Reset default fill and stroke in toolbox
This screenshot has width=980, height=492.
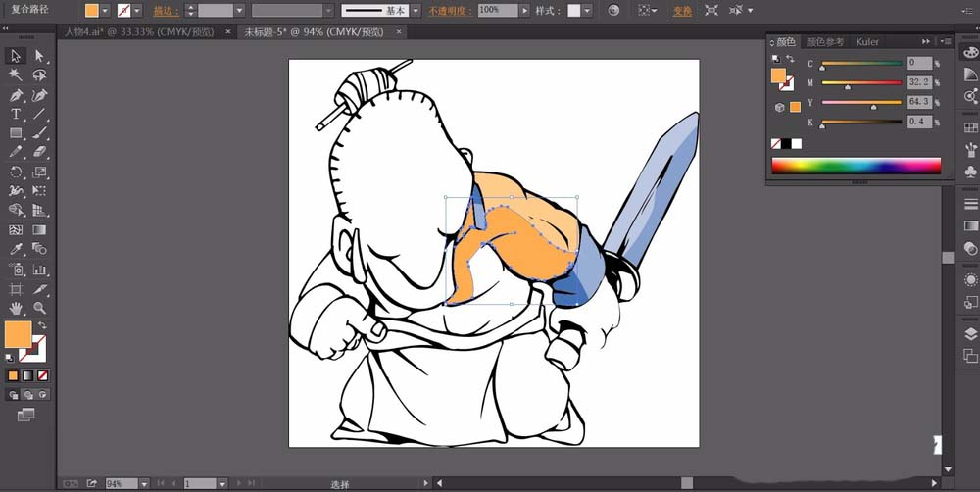tap(10, 358)
